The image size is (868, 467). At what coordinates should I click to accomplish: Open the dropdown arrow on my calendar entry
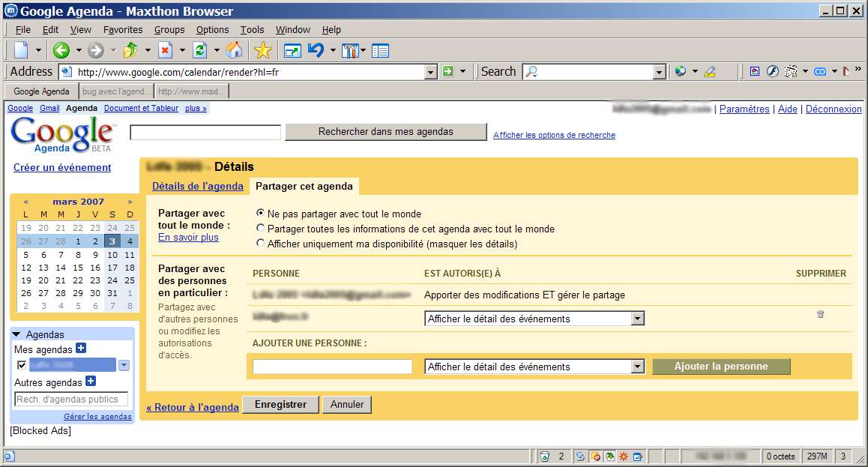click(124, 365)
